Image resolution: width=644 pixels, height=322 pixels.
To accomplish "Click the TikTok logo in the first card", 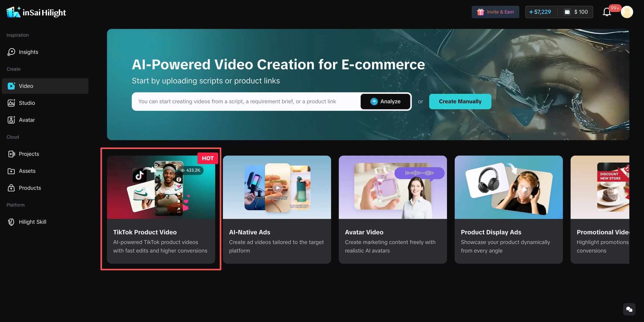I will [x=140, y=175].
